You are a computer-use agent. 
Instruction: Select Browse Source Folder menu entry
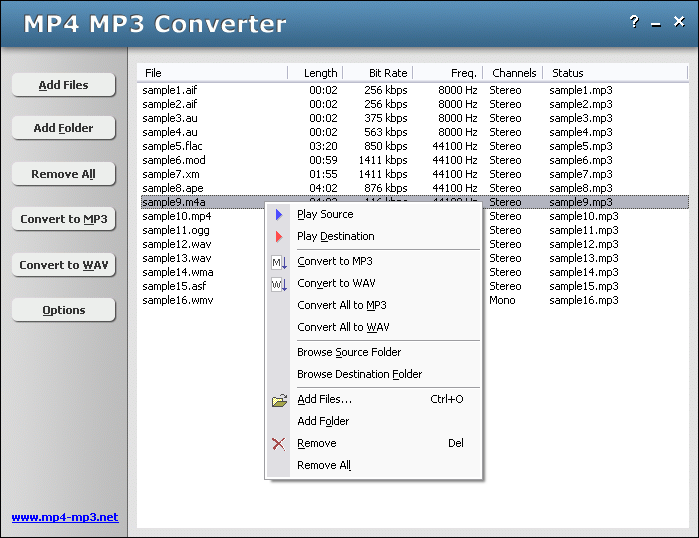click(349, 352)
